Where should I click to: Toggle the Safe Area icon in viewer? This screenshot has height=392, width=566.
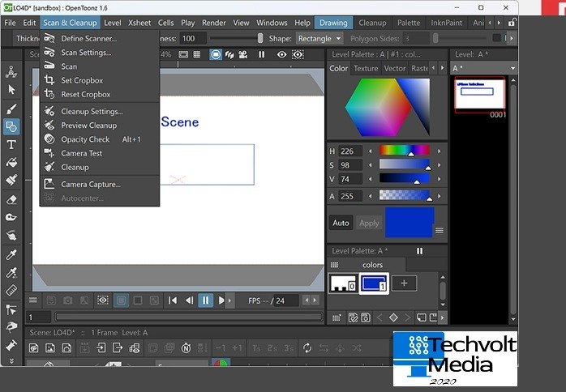(x=183, y=54)
